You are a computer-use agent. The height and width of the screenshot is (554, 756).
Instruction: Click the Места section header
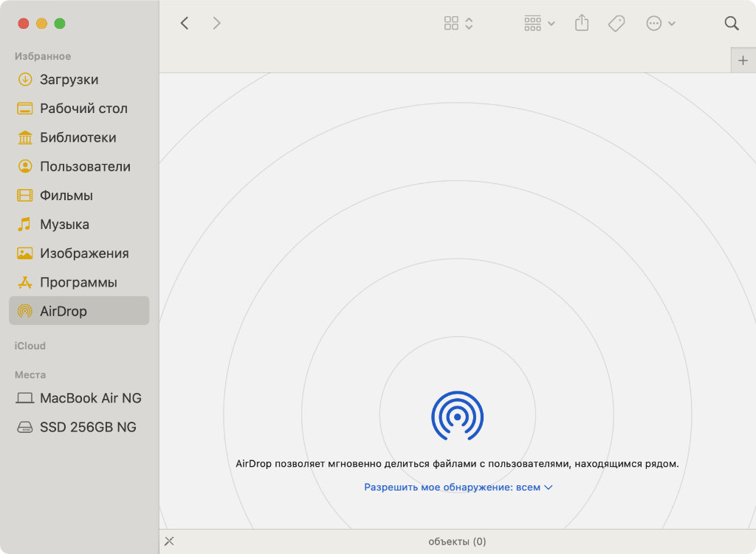pyautogui.click(x=30, y=375)
